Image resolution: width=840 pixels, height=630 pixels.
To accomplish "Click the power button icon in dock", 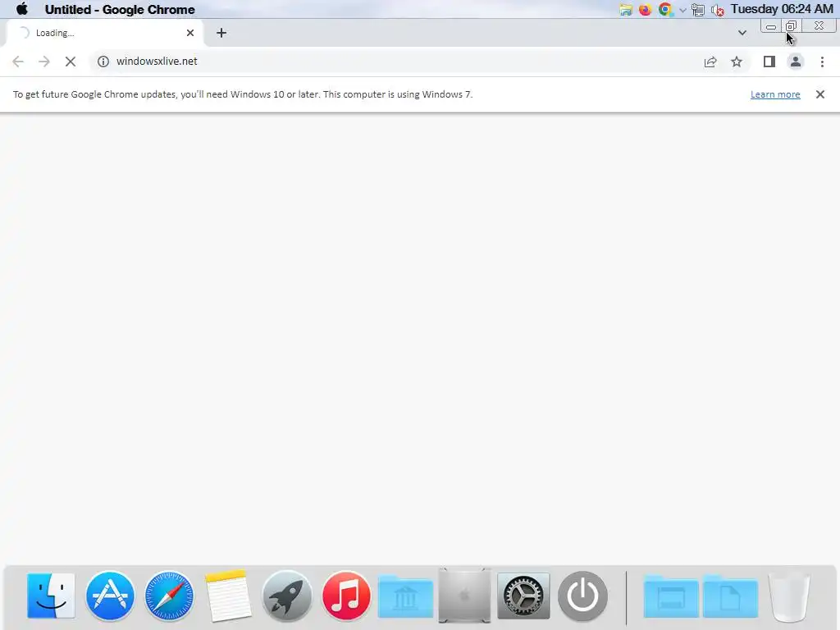I will [583, 596].
